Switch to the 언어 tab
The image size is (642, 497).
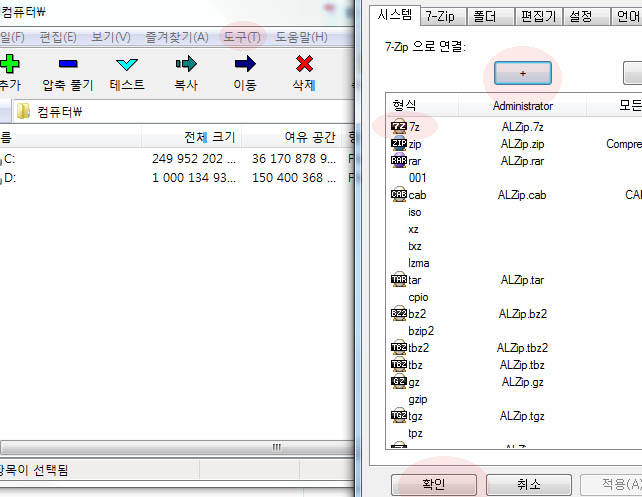coord(627,16)
